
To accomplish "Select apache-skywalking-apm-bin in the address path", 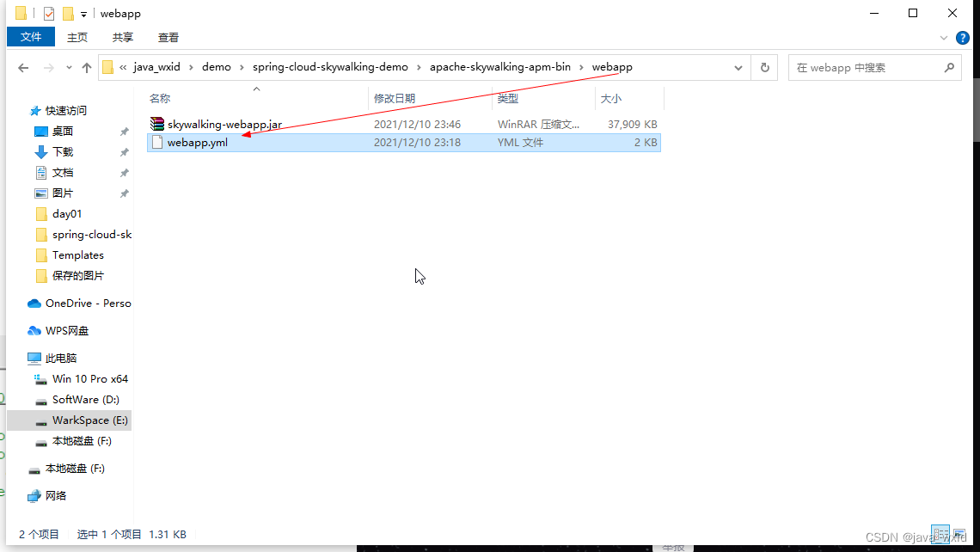I will 500,67.
